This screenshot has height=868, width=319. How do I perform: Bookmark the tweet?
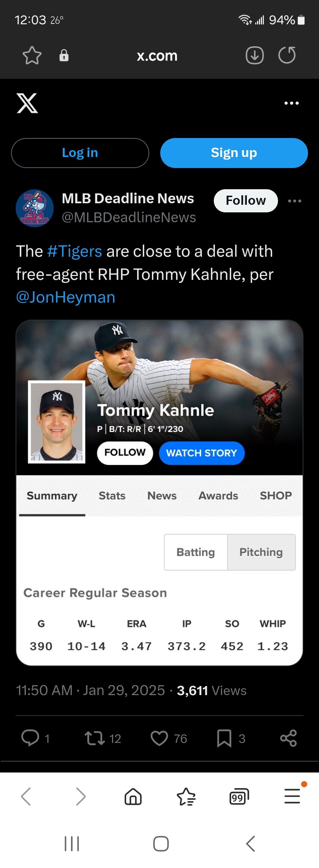pyautogui.click(x=224, y=738)
